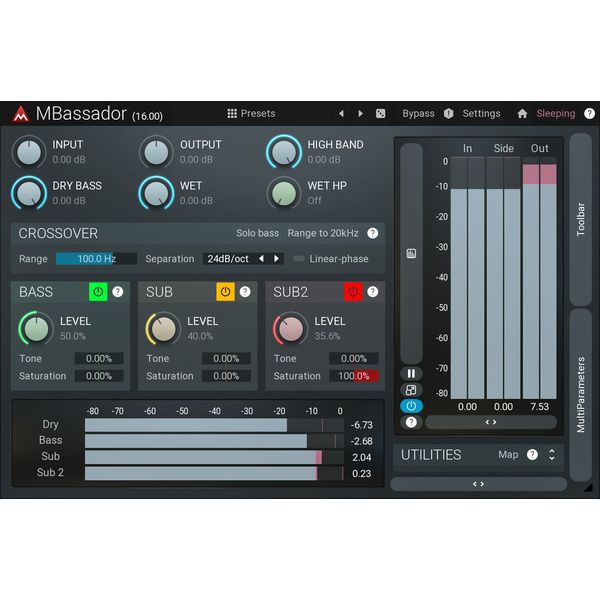This screenshot has width=600, height=600.
Task: Enable the Linear-phase switch
Action: tap(299, 259)
